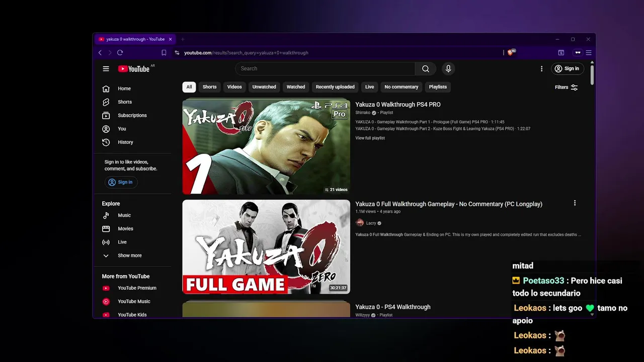This screenshot has height=362, width=644.
Task: Open the search Filters panel
Action: (566, 87)
